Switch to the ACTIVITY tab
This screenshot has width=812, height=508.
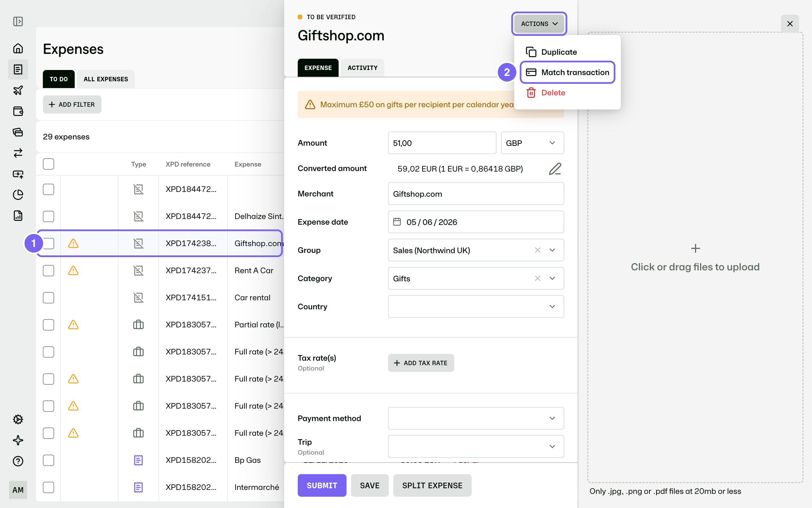coord(362,68)
